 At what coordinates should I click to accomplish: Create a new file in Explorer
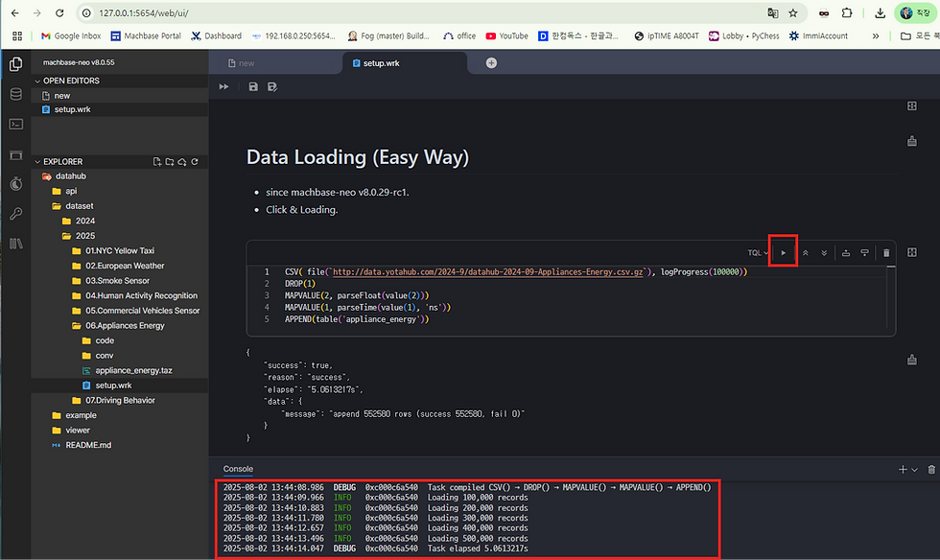coord(157,162)
